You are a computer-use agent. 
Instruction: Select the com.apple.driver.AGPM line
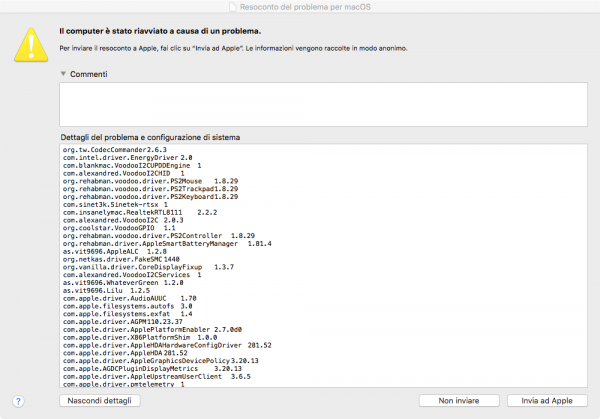click(x=123, y=322)
